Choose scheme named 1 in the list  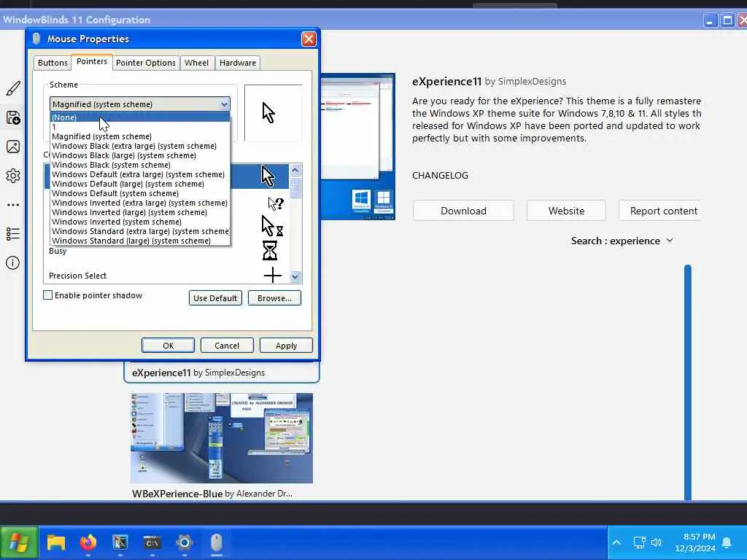pos(140,127)
